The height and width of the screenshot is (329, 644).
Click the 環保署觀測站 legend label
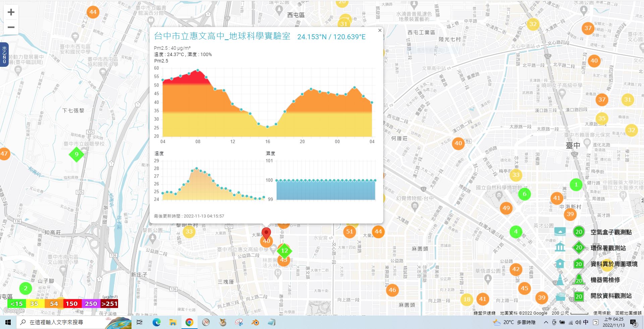click(608, 248)
